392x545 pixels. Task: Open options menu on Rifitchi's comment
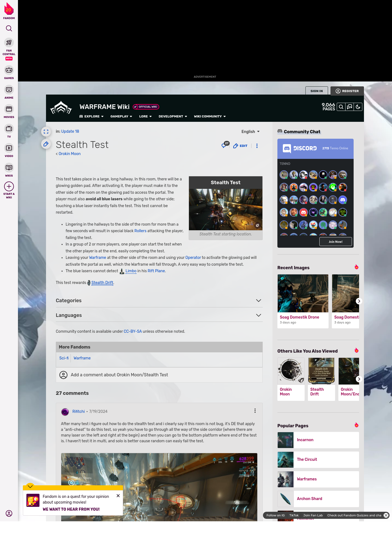click(x=255, y=411)
